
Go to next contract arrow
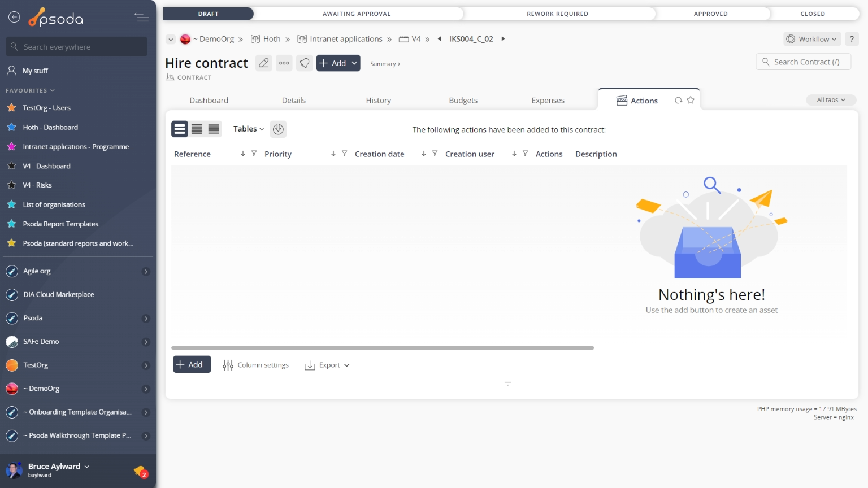[x=503, y=39]
